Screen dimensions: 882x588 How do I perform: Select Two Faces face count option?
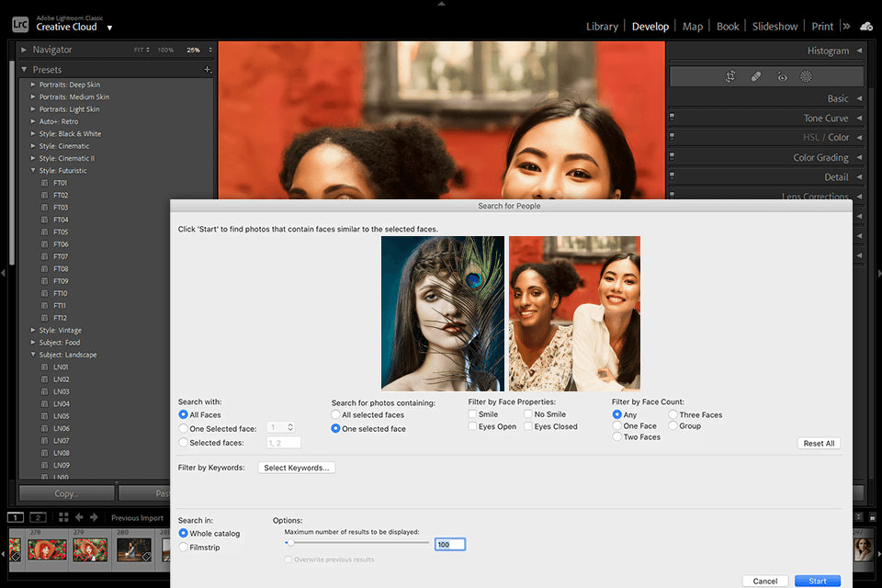tap(617, 436)
